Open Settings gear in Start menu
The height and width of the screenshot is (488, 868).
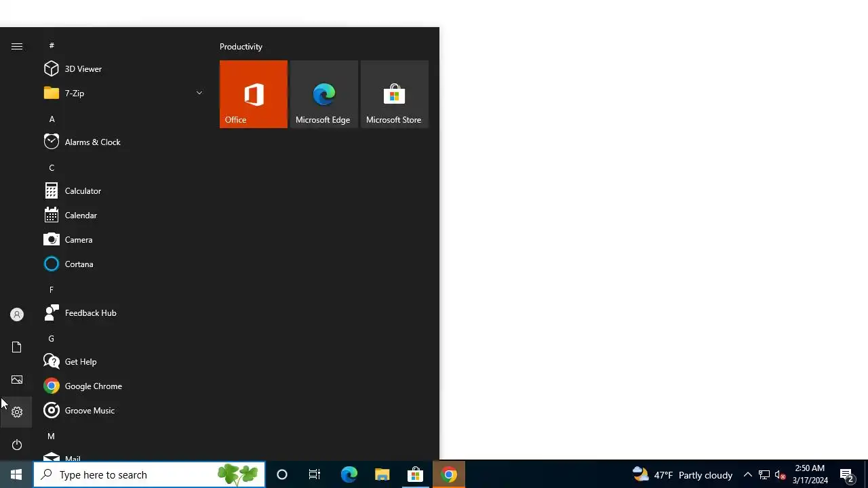pos(17,412)
